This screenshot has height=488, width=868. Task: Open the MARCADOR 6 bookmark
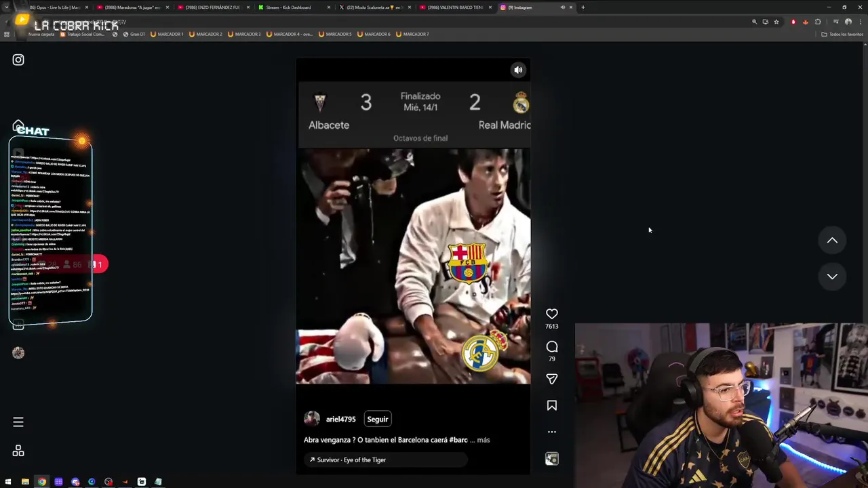coord(374,34)
